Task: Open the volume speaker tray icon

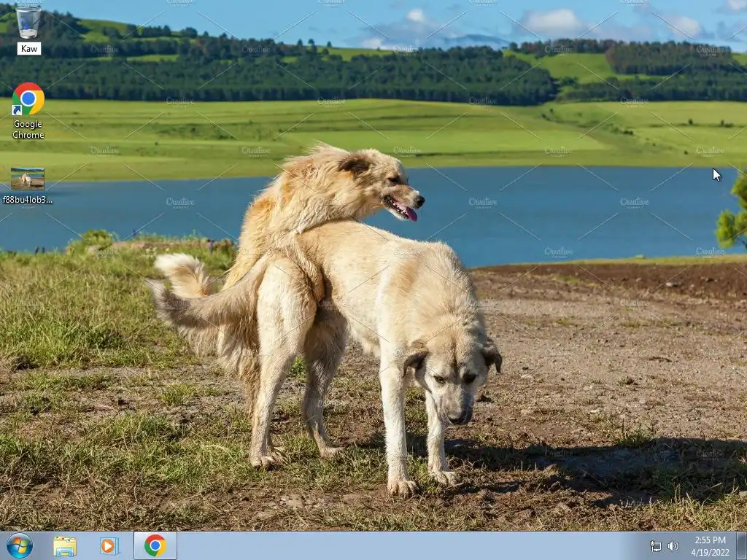Action: point(673,546)
